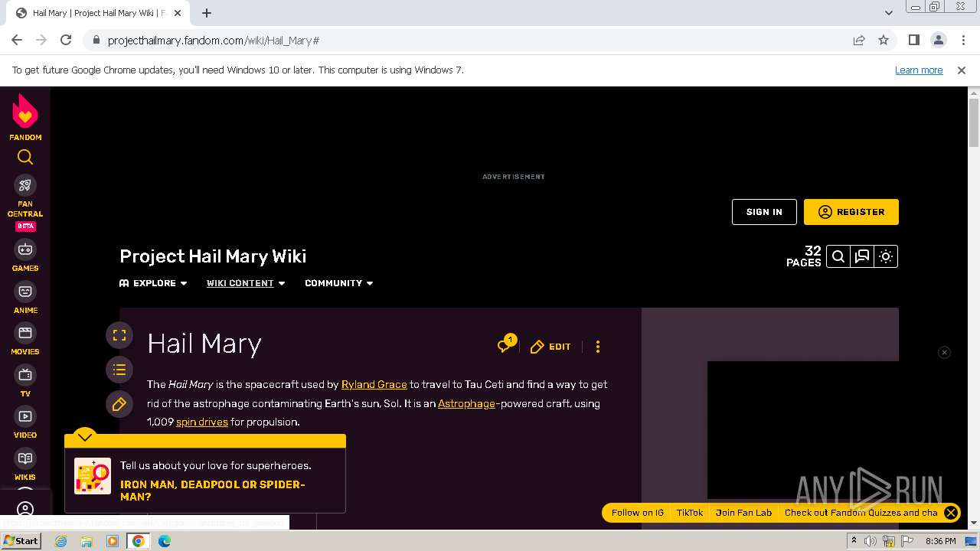Open Games controller icon in sidebar
This screenshot has height=551, width=980.
[x=25, y=249]
